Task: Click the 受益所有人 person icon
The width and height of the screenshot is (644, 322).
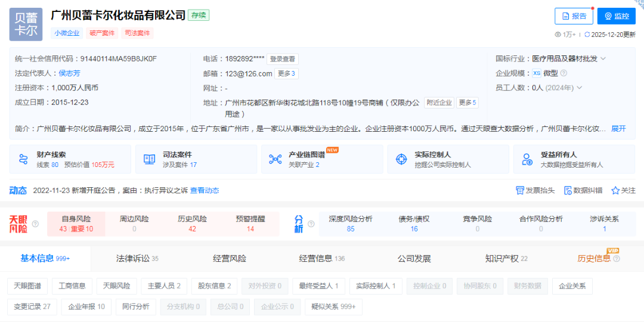Action: (527, 159)
